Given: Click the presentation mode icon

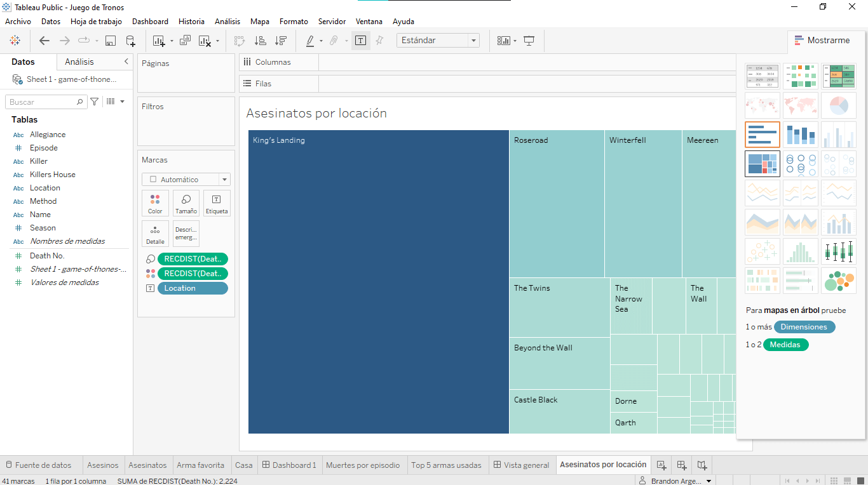Looking at the screenshot, I should [529, 41].
